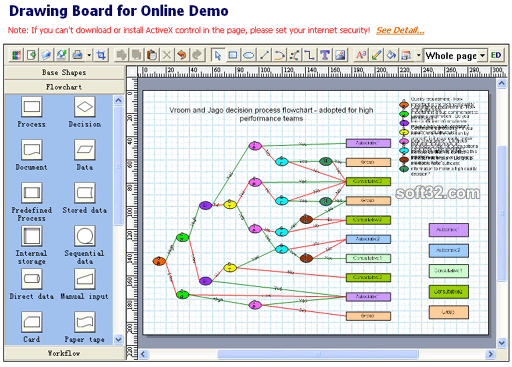The image size is (512, 367).
Task: Select the purple legend box on right
Action: coord(448,230)
